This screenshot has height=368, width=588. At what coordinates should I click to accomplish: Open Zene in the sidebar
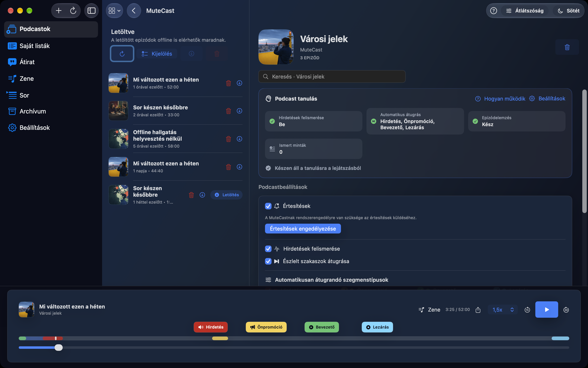[51, 79]
